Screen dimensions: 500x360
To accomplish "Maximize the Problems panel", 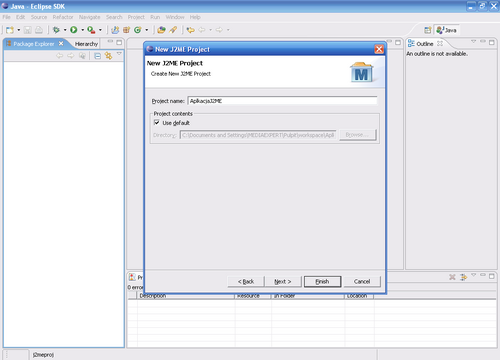I will (492, 276).
